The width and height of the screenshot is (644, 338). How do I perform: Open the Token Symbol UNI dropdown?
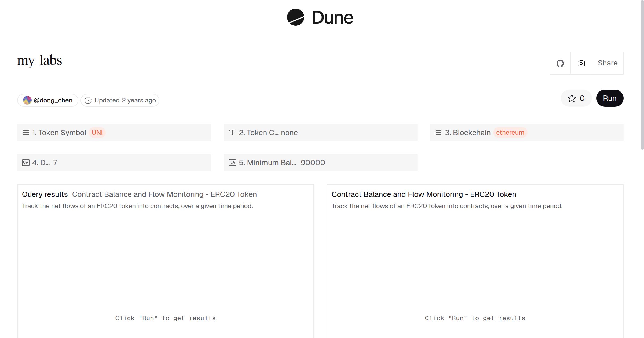[x=97, y=133]
